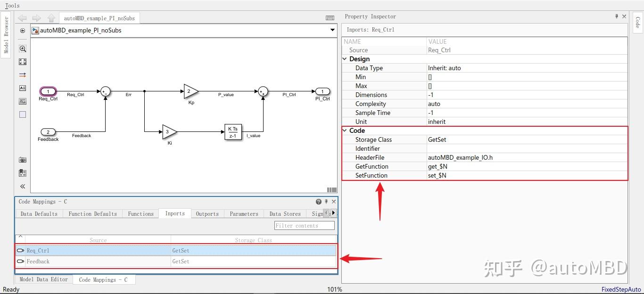
Task: Click Hide/Show Explorer Bar icon
Action: 23,31
